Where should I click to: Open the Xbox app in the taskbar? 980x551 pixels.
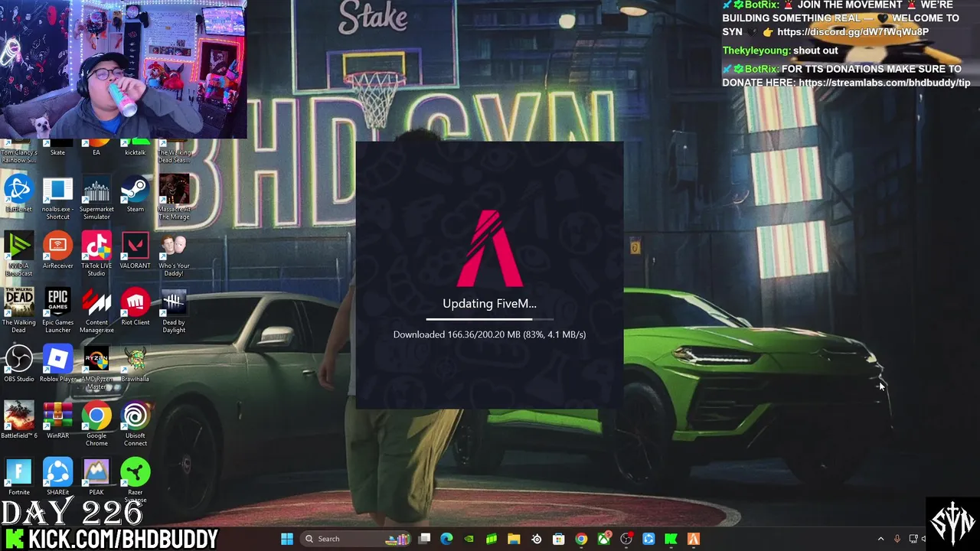click(x=604, y=539)
